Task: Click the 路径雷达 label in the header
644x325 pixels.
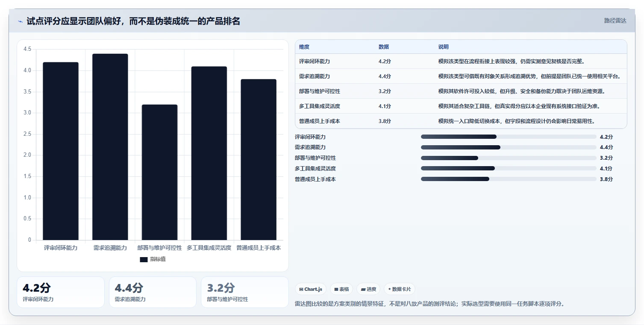Action: tap(615, 20)
